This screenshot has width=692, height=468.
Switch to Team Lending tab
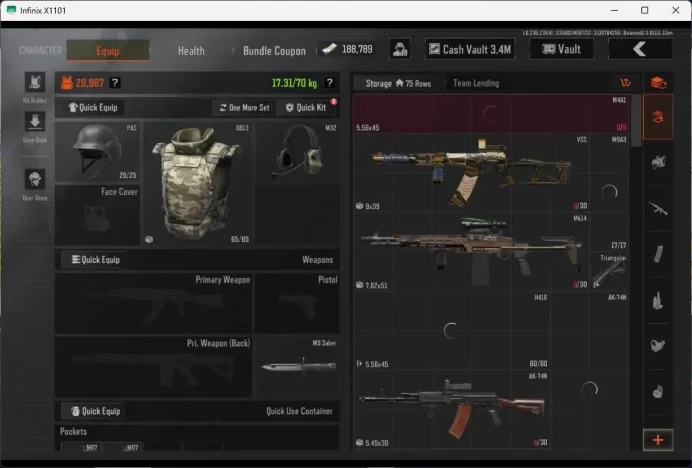pos(476,83)
